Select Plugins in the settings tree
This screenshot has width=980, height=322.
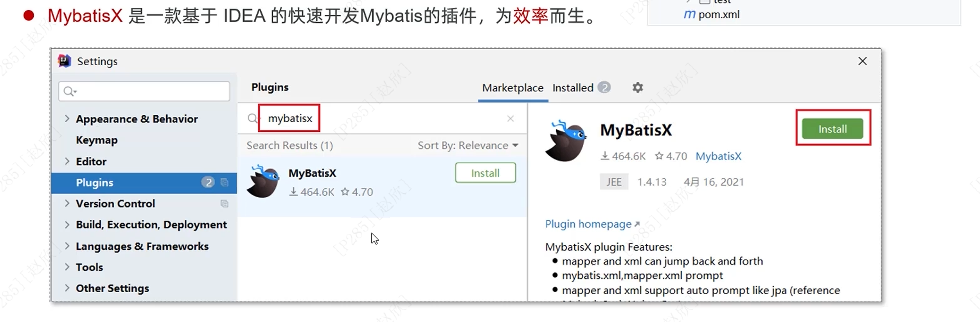144,182
